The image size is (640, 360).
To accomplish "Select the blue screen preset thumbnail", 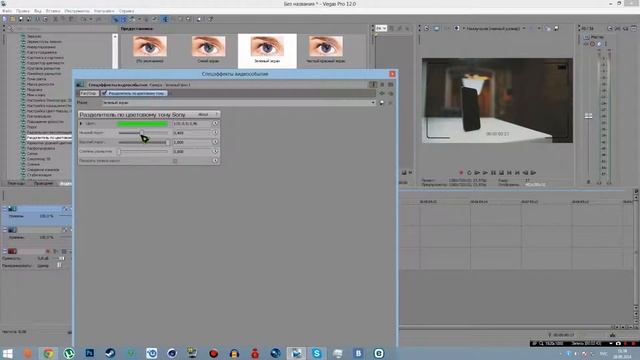I will (208, 46).
